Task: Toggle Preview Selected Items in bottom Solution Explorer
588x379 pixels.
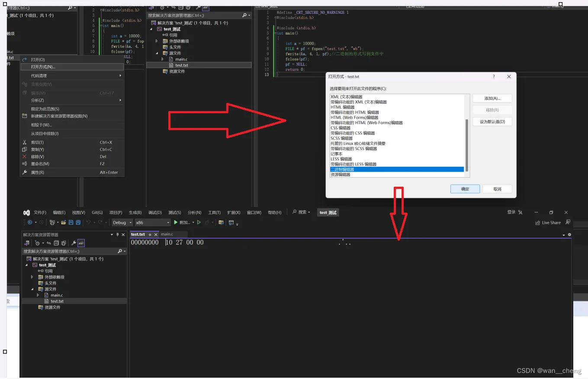Action: tap(81, 243)
